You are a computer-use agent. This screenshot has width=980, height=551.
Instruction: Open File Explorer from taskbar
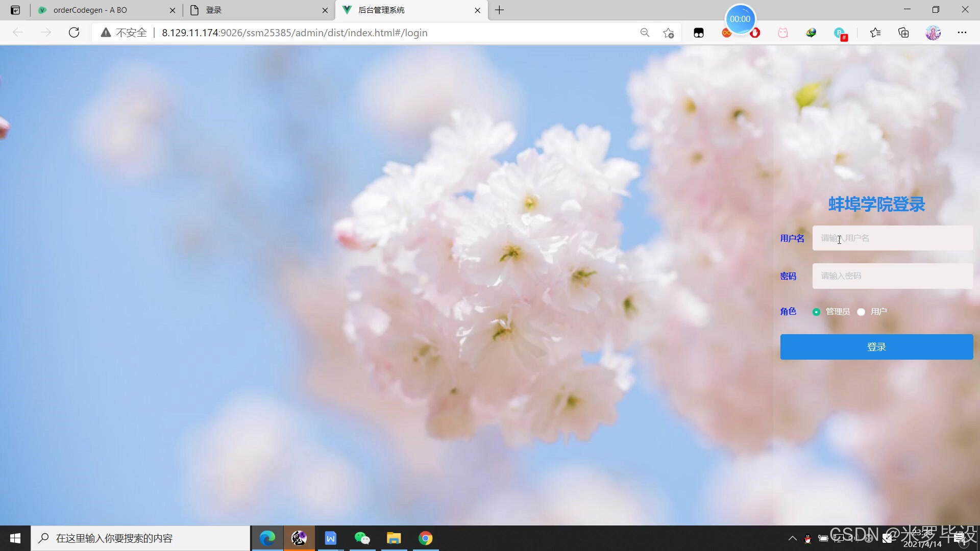[x=394, y=538]
